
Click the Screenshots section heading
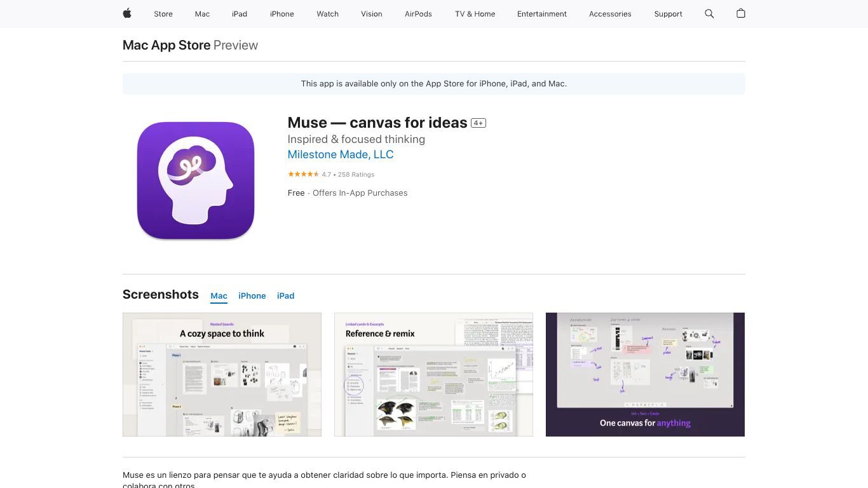pos(161,294)
